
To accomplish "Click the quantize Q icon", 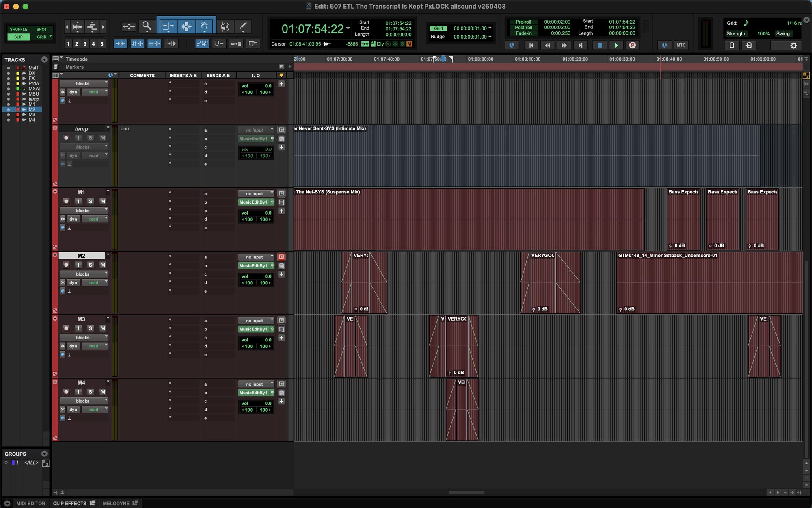I will 732,46.
